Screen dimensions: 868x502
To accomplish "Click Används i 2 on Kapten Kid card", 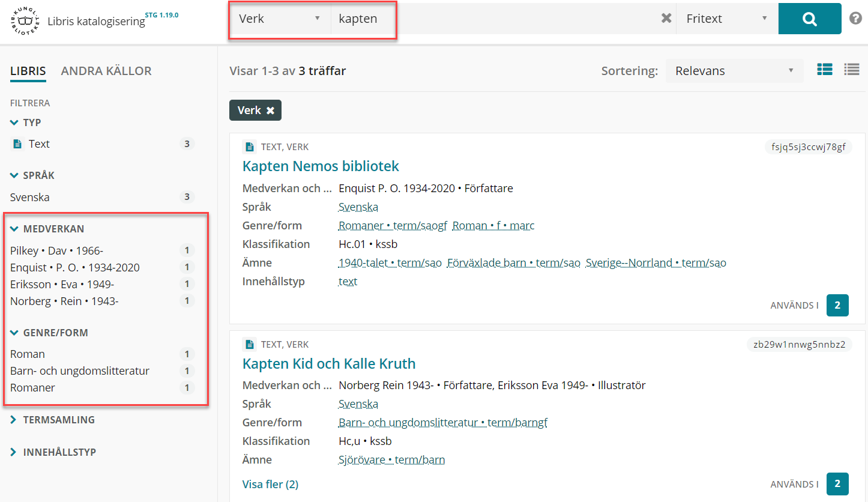I will [837, 484].
